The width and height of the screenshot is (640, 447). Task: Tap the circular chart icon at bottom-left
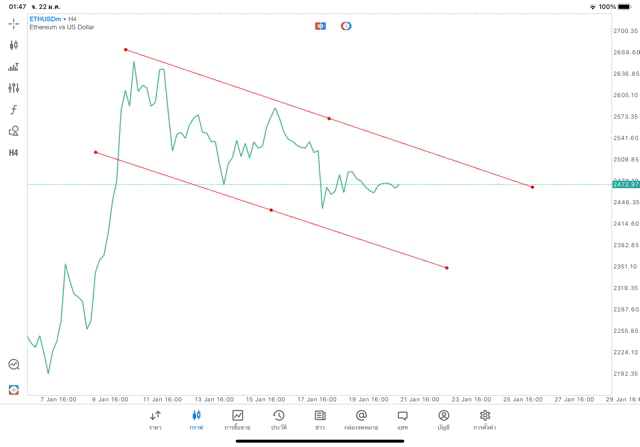[14, 365]
